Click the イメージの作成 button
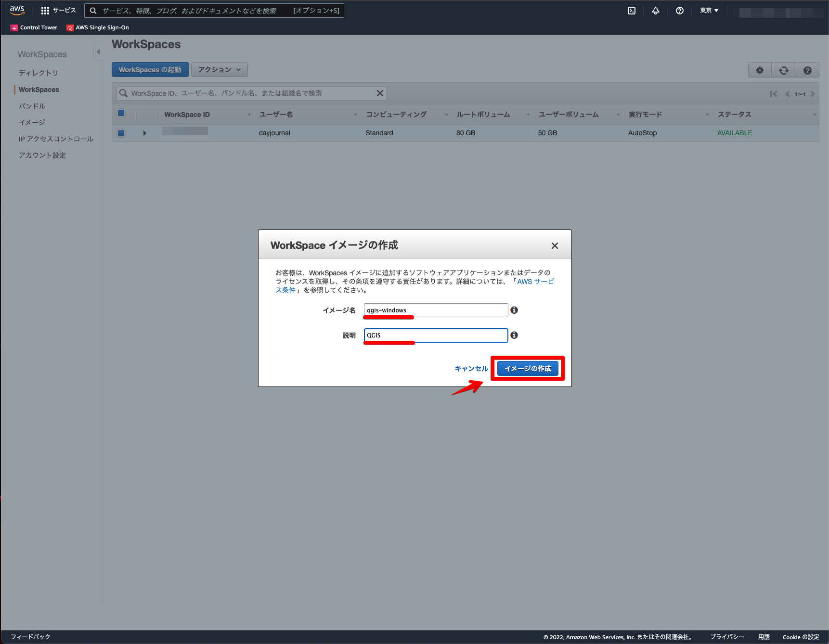 tap(528, 368)
